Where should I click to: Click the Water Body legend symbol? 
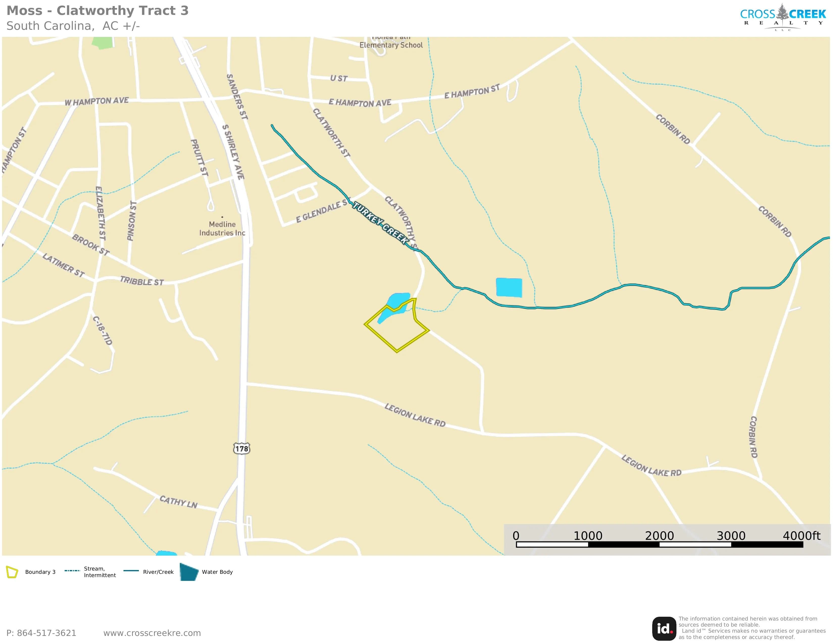pyautogui.click(x=189, y=572)
